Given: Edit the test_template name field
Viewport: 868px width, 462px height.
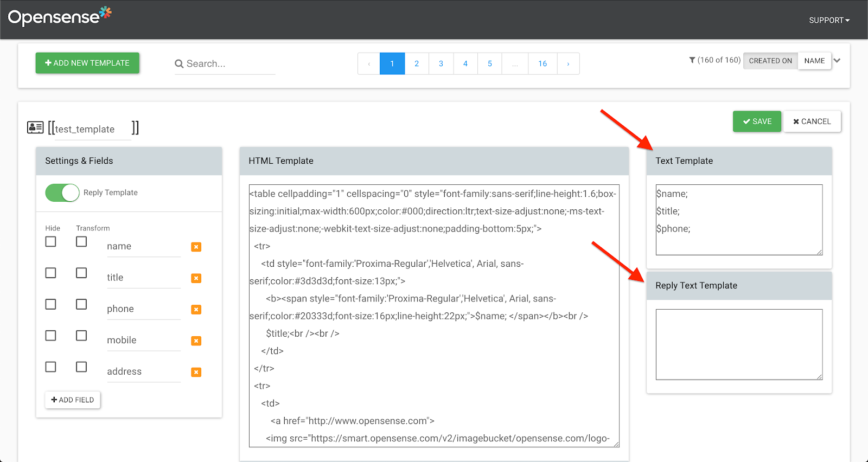Looking at the screenshot, I should point(93,129).
